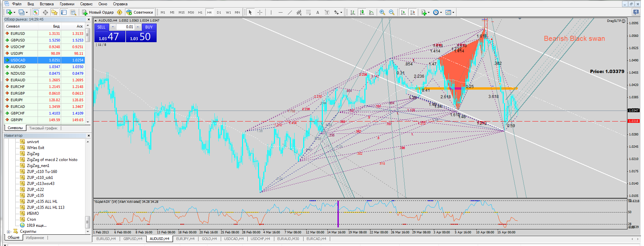Viewport: 644px width, 246px height.
Task: Select USDCAD row in Market Watch
Action: tap(44, 60)
